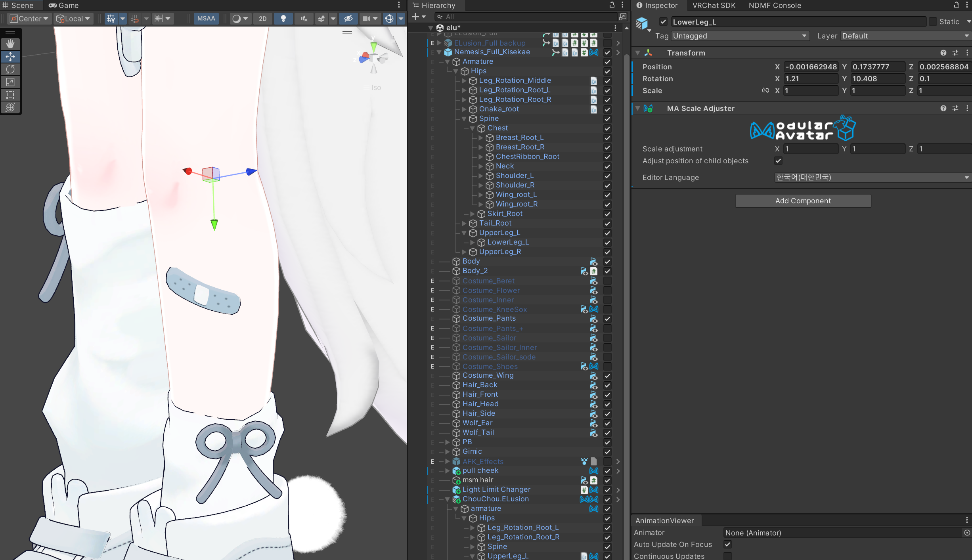The width and height of the screenshot is (972, 560).
Task: Disable Costume_Wing active checkbox
Action: [x=607, y=376]
